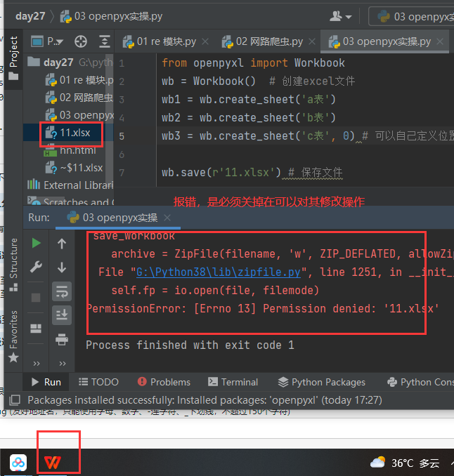
Task: Open the Python Console tool window
Action: (420, 382)
